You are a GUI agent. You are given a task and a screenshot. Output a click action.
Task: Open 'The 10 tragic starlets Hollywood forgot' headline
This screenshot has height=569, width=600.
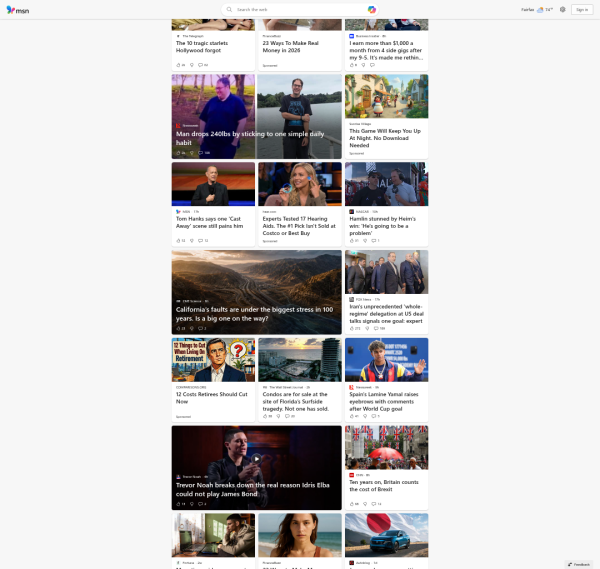(x=202, y=47)
